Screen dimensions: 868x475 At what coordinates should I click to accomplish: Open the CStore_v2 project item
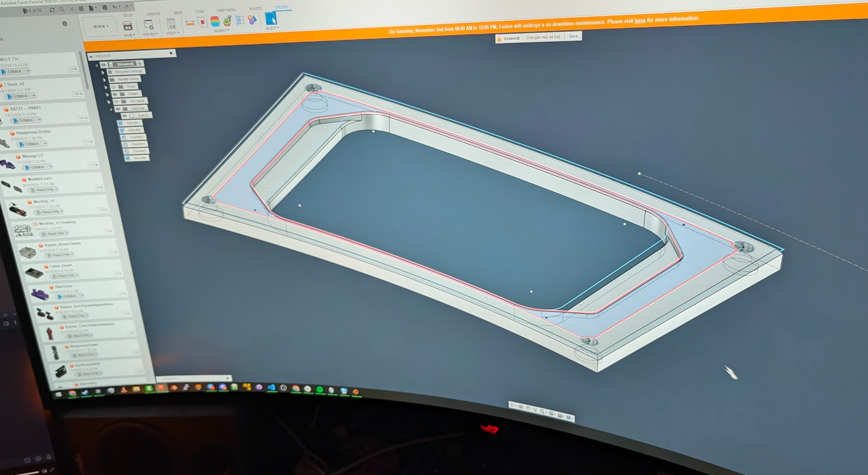(14, 84)
